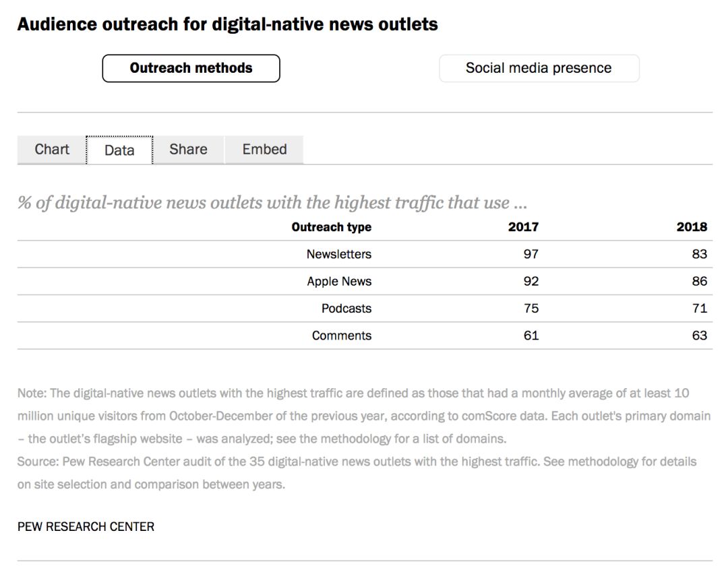
Task: Click the Source paragraph text
Action: coord(357,473)
